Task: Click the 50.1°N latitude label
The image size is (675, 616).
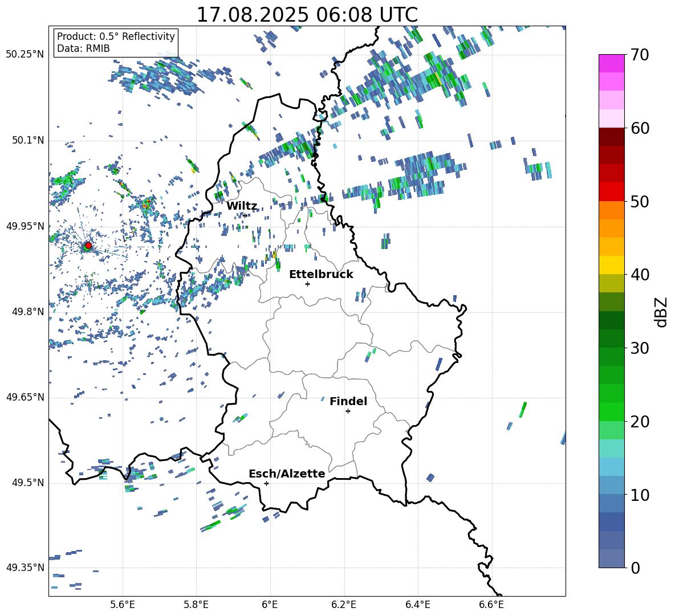Action: pos(27,140)
